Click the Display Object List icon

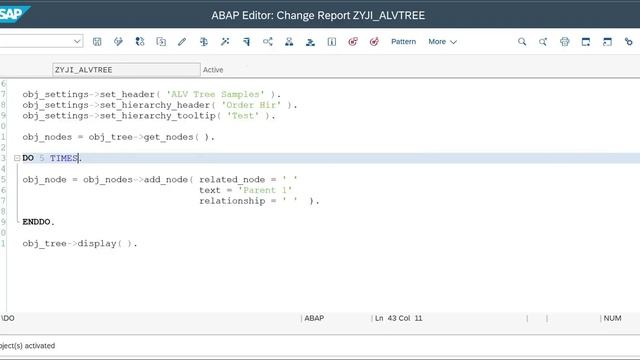pyautogui.click(x=289, y=42)
